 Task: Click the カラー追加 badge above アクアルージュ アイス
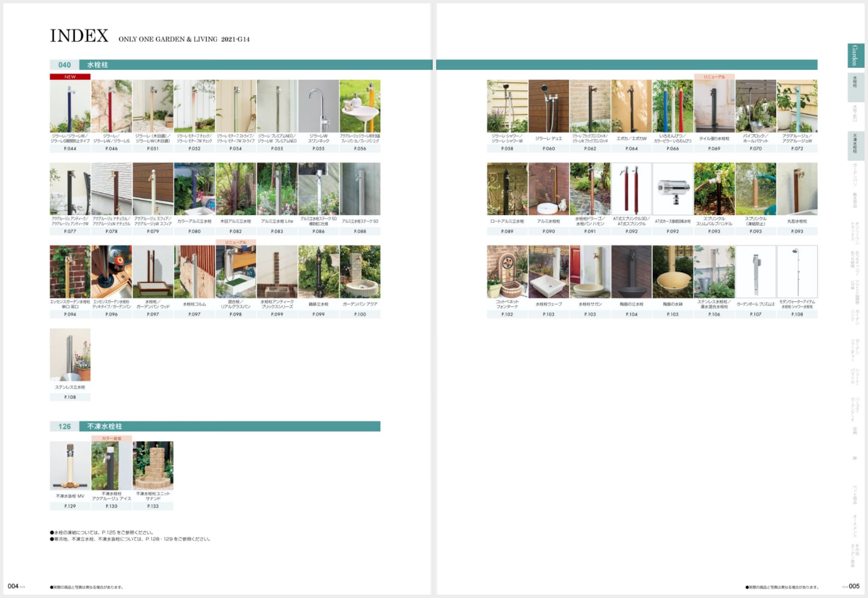[111, 439]
